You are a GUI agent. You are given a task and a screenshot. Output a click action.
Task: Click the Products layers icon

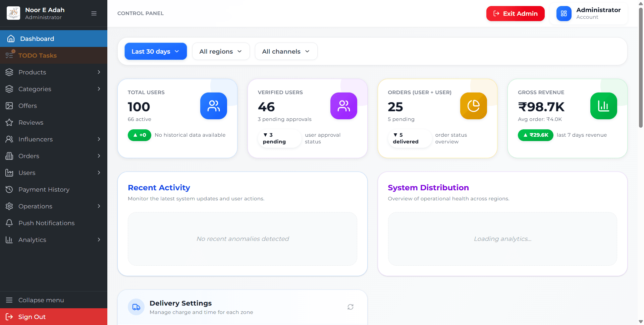[9, 72]
